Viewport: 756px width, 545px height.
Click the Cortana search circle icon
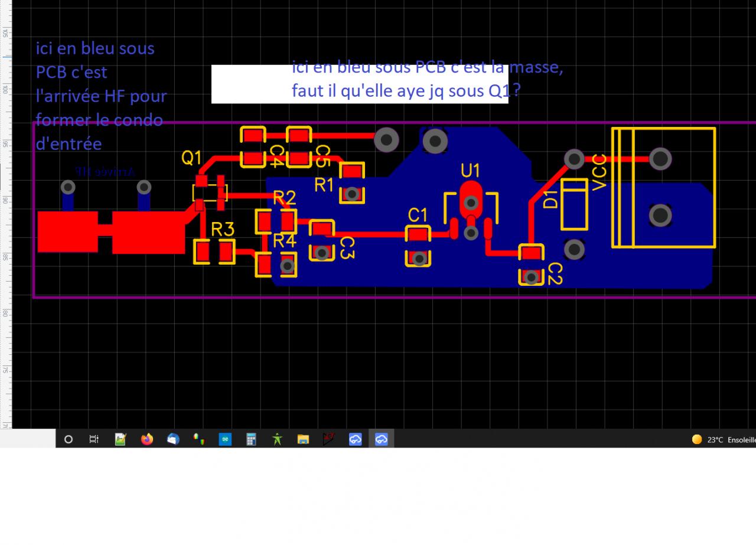(x=69, y=439)
